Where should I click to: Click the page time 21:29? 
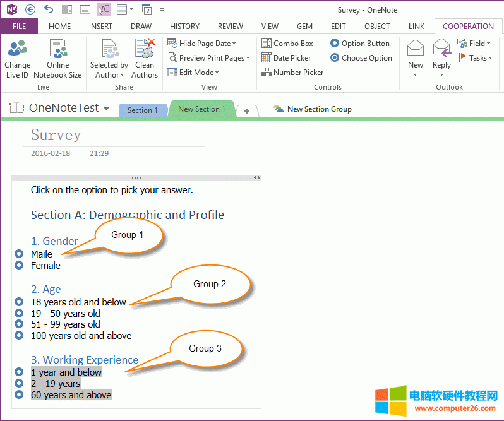point(99,153)
